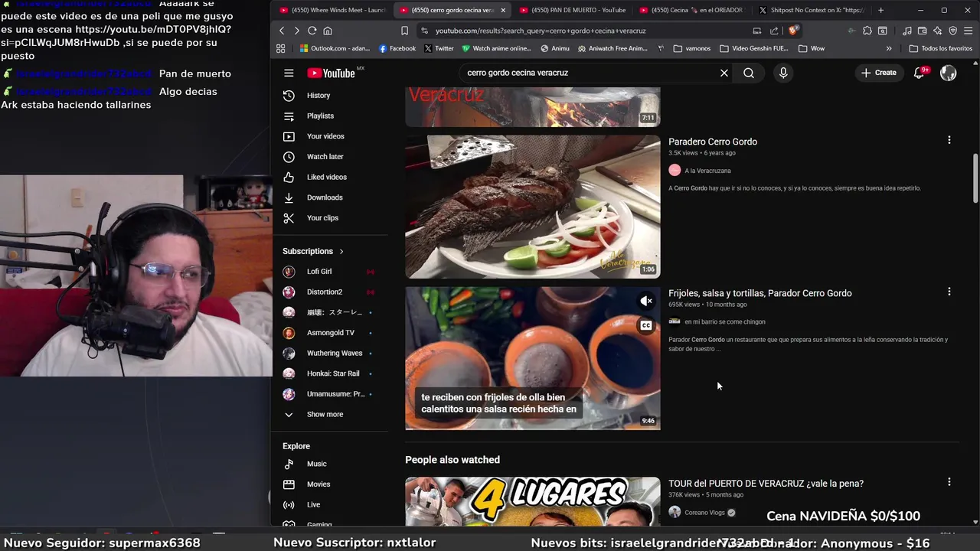
Task: Open the Wuthering Waves subscription
Action: pyautogui.click(x=335, y=354)
